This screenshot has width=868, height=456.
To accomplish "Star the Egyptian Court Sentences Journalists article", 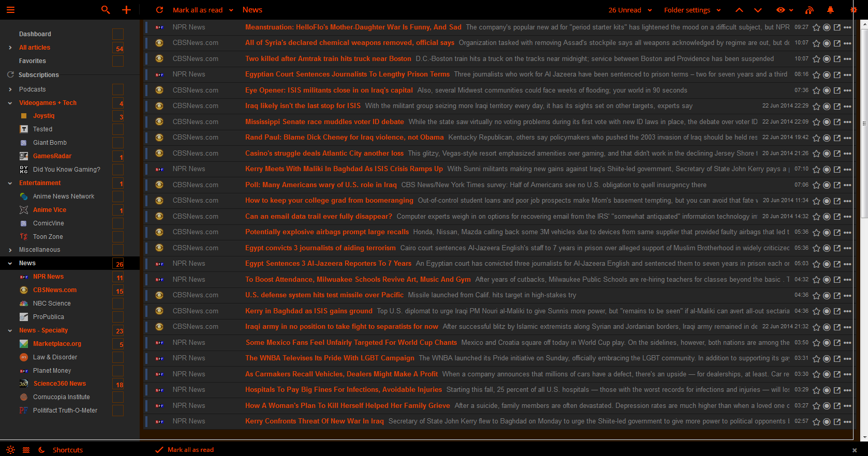I will pyautogui.click(x=816, y=75).
